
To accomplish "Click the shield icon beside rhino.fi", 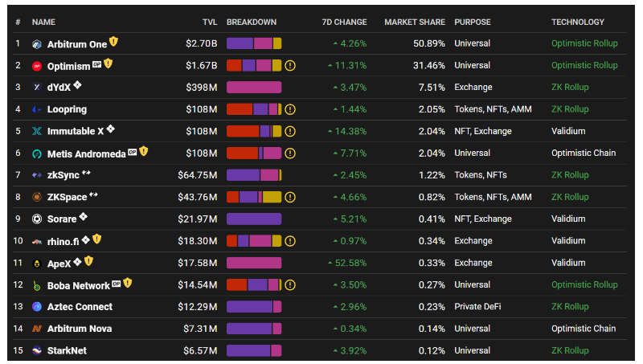I will coord(96,239).
